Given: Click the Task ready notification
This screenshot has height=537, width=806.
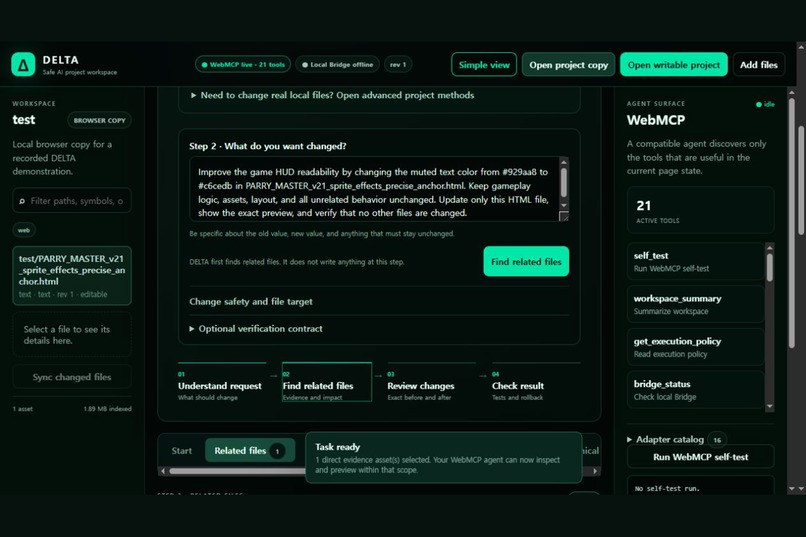Looking at the screenshot, I should tap(444, 457).
